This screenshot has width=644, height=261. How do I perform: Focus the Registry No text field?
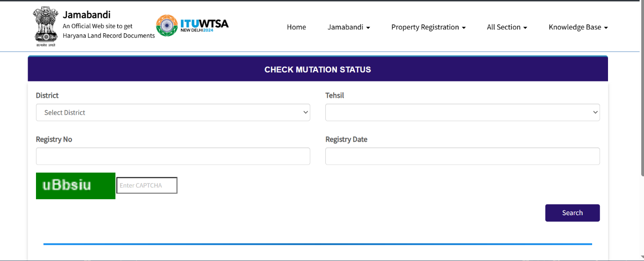click(172, 156)
